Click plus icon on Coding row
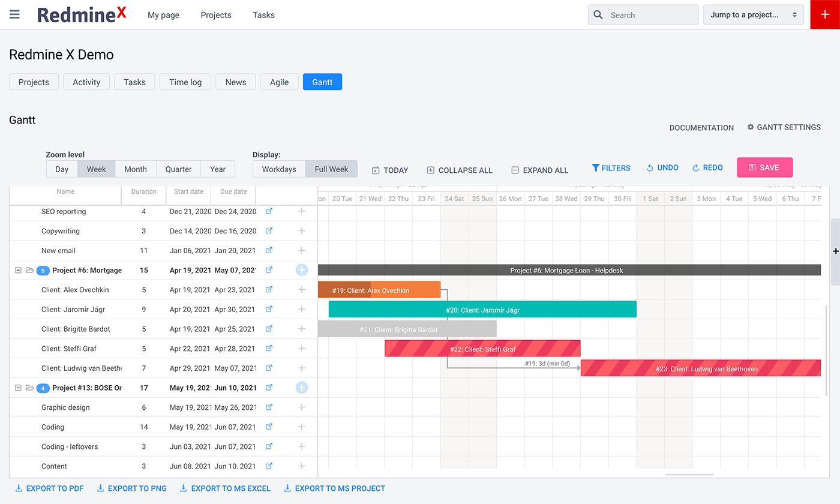 302,427
